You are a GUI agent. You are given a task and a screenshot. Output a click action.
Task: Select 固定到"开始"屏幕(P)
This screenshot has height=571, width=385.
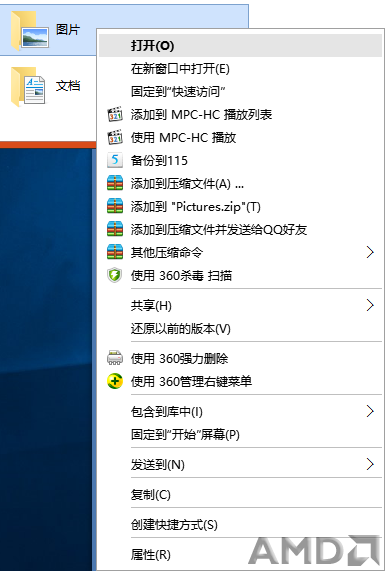[x=240, y=434]
